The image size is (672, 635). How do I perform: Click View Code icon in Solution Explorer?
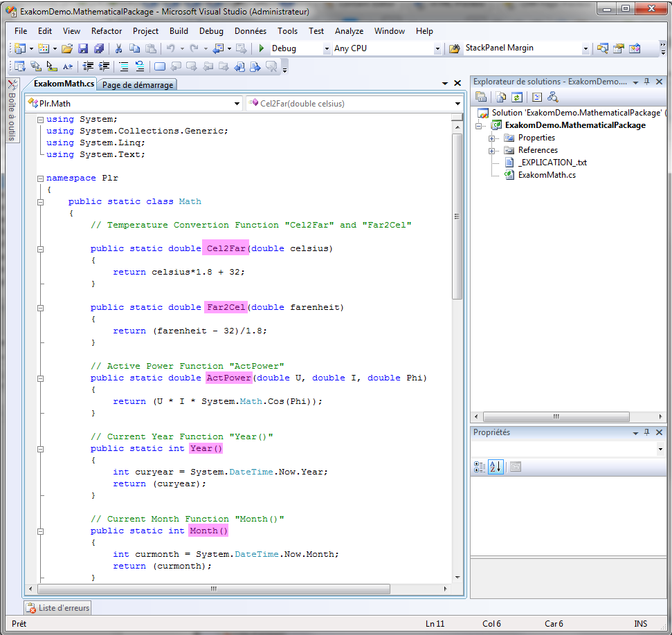click(x=537, y=98)
